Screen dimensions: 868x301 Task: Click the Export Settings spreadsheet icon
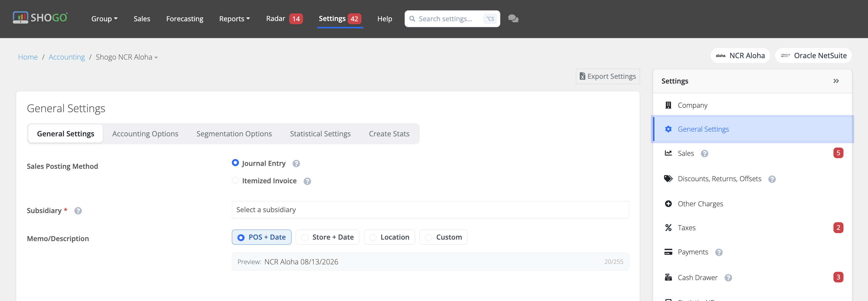coord(582,76)
